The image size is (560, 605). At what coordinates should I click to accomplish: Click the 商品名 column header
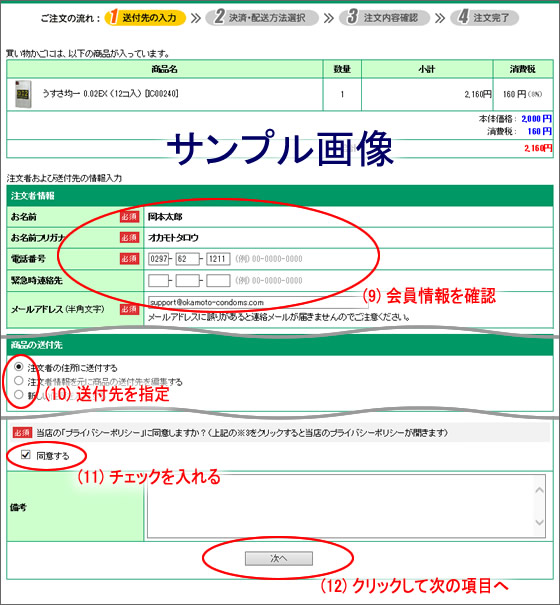165,69
